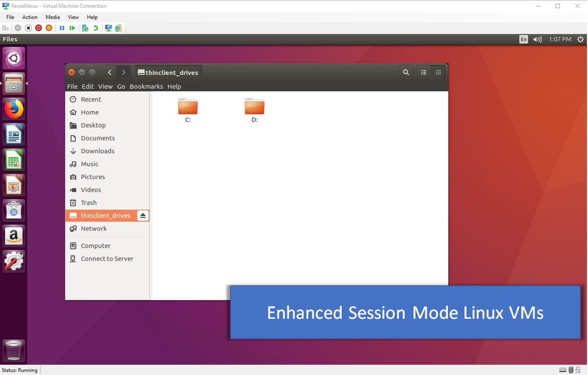This screenshot has width=588, height=375.
Task: Navigate back using the back arrow
Action: (x=110, y=72)
